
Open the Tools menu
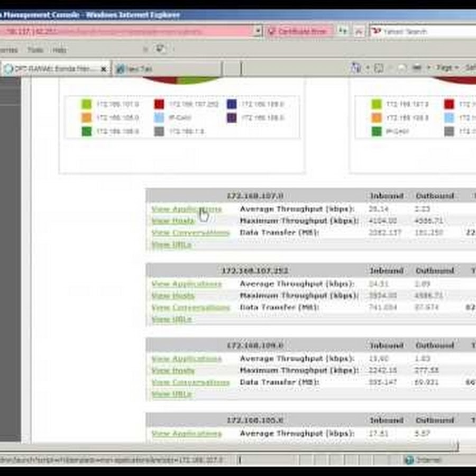point(35,50)
